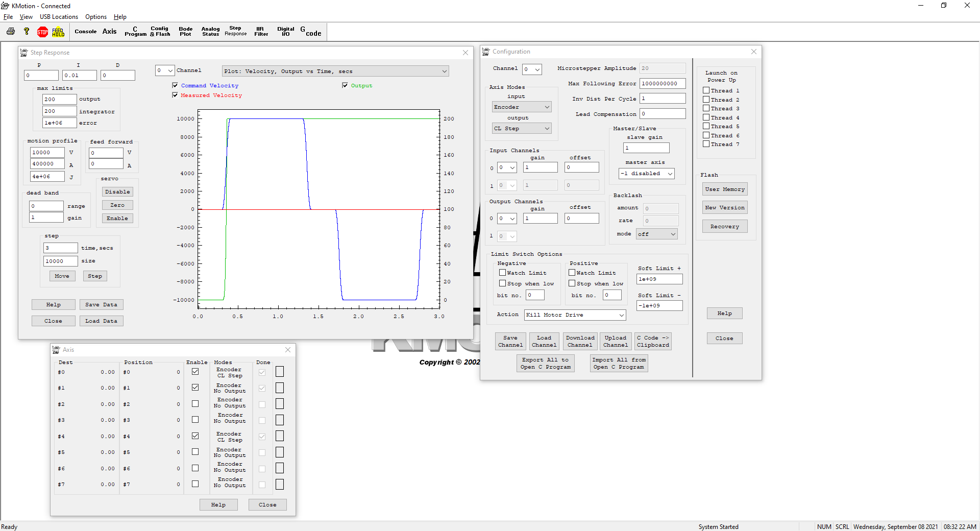Click the question mark help icon
Image resolution: width=980 pixels, height=531 pixels.
(x=27, y=32)
